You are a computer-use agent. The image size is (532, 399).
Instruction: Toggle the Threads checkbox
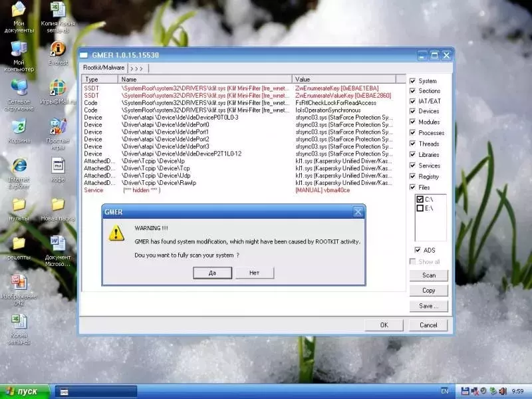pos(412,144)
